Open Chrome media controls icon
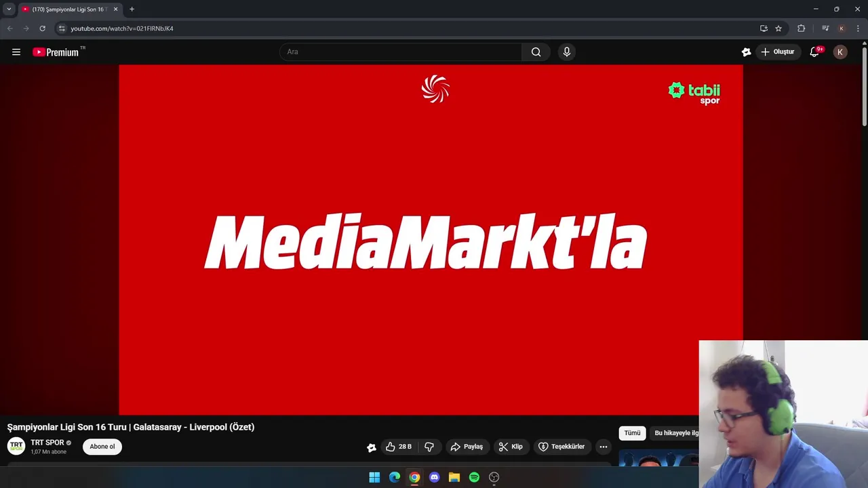Image resolution: width=868 pixels, height=488 pixels. tap(825, 28)
